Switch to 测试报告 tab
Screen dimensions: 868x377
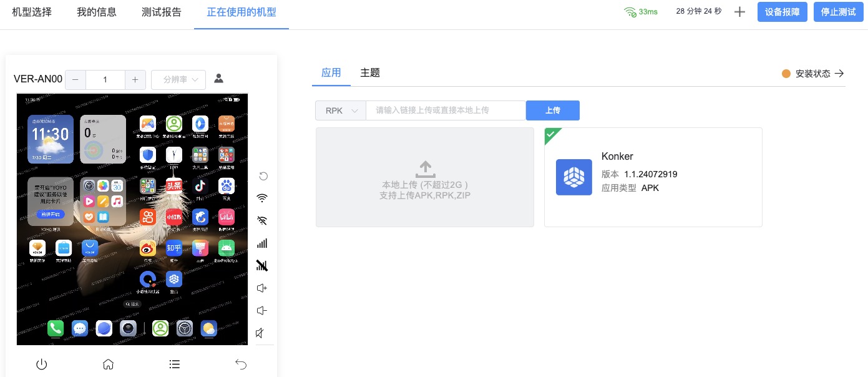click(162, 12)
